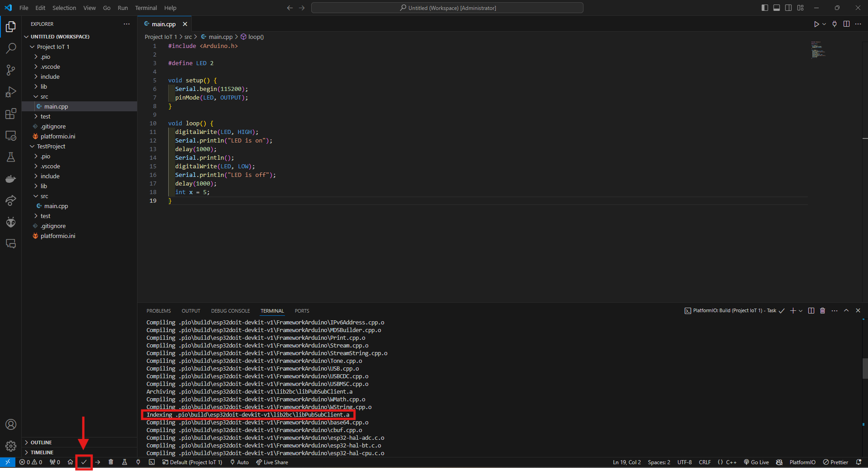Open the Explorer view in activity bar
This screenshot has width=868, height=471.
(11, 27)
